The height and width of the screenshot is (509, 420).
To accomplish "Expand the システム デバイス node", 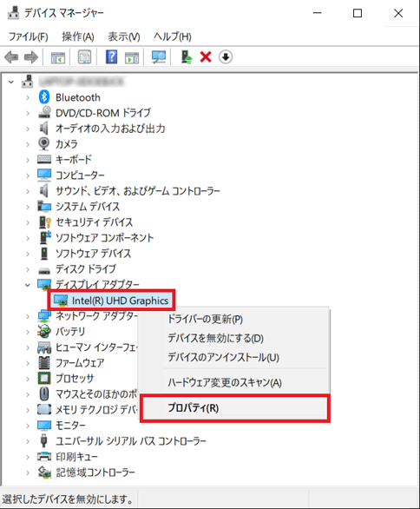I will click(x=28, y=207).
